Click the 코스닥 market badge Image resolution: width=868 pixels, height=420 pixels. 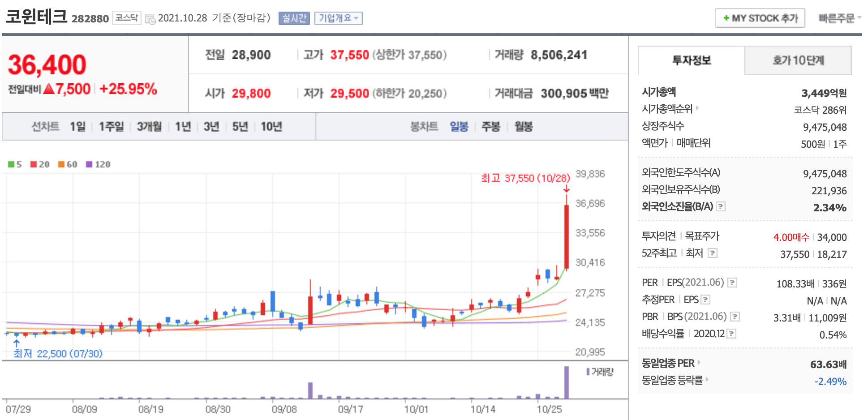coord(127,18)
